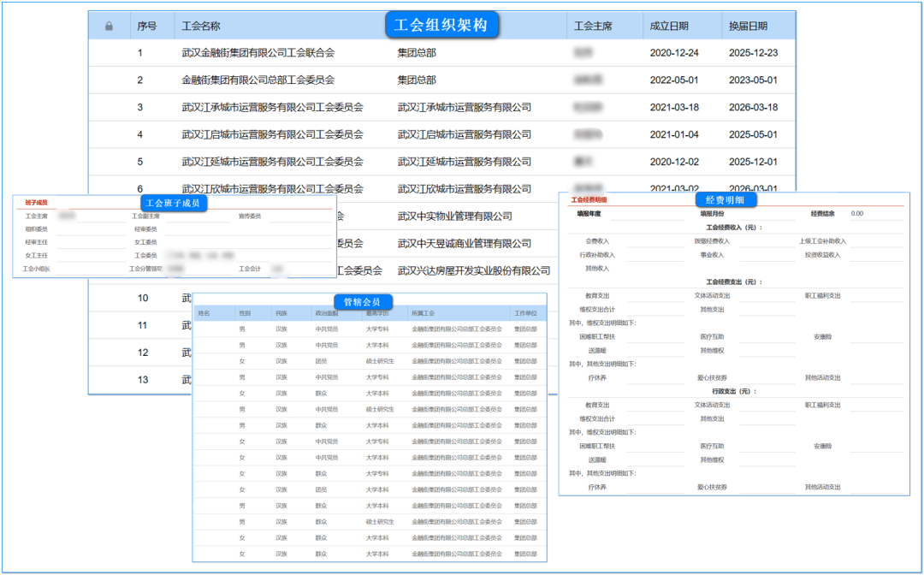Select row 武汉江承城市运营服务有限公司工会委员会
This screenshot has width=924, height=575.
point(442,107)
